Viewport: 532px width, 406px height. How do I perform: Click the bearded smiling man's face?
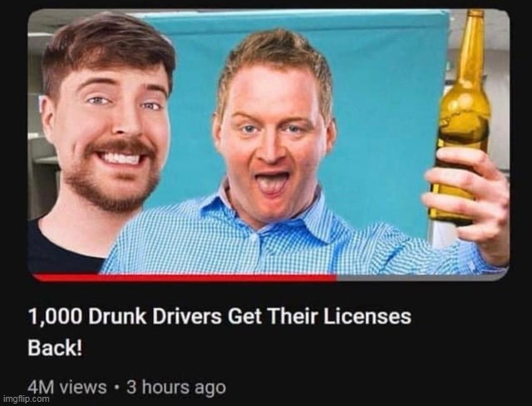(112, 136)
